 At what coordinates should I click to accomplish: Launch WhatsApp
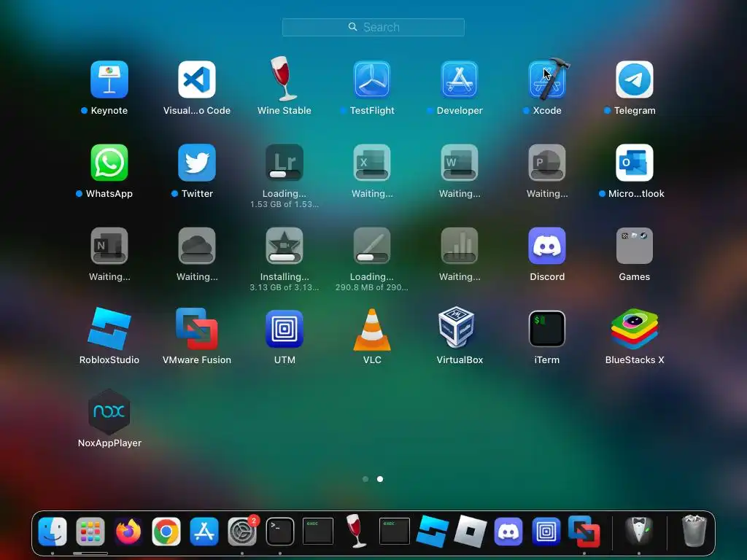tap(109, 163)
